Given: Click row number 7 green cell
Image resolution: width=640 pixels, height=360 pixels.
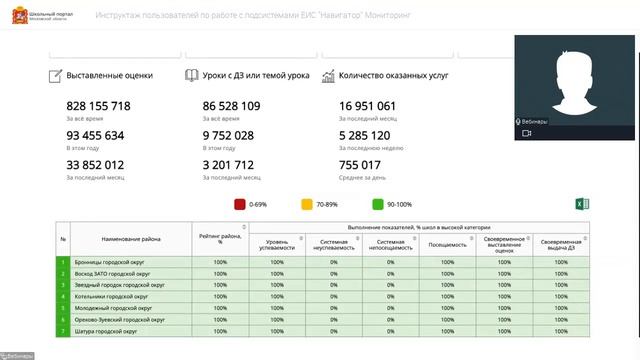Looking at the screenshot, I should pos(63,331).
